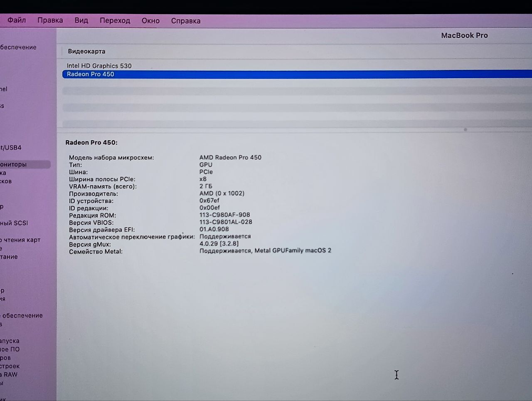Click the PCIe bus value
This screenshot has width=532, height=401.
[x=206, y=171]
